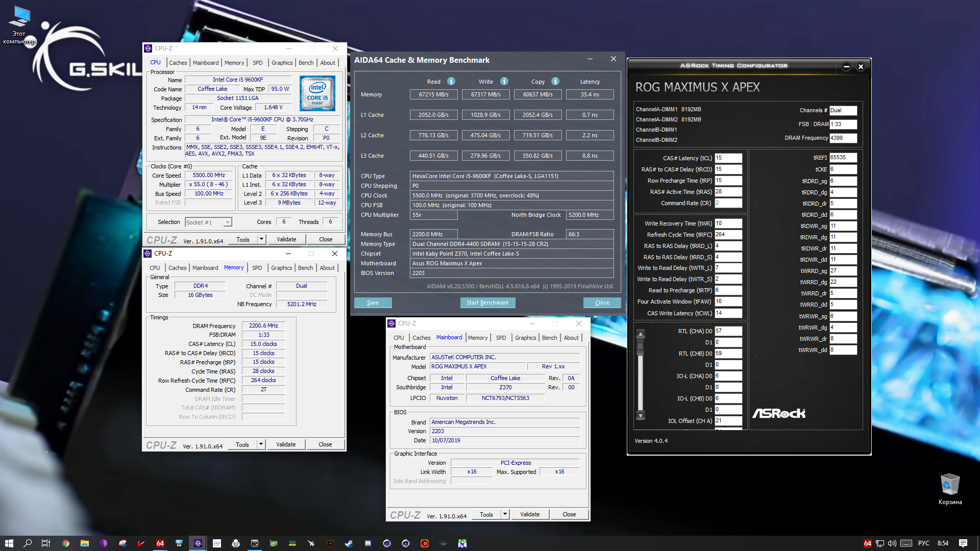Click the AIDA64 icon in the system tray
Viewport: 980px width, 551px height.
point(867,543)
